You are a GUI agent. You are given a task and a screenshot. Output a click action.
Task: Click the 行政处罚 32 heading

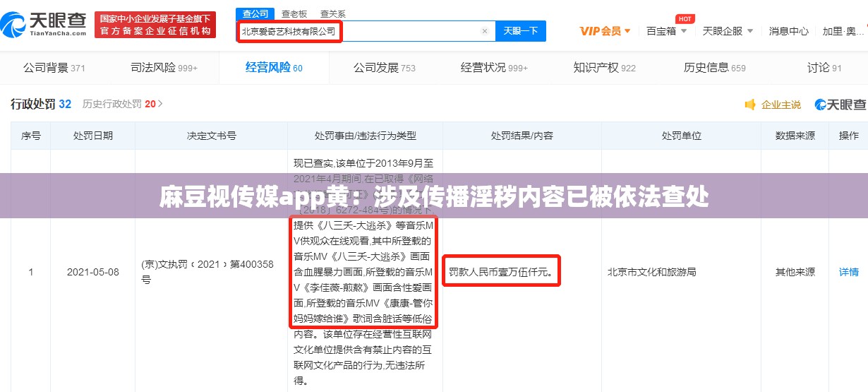point(41,104)
